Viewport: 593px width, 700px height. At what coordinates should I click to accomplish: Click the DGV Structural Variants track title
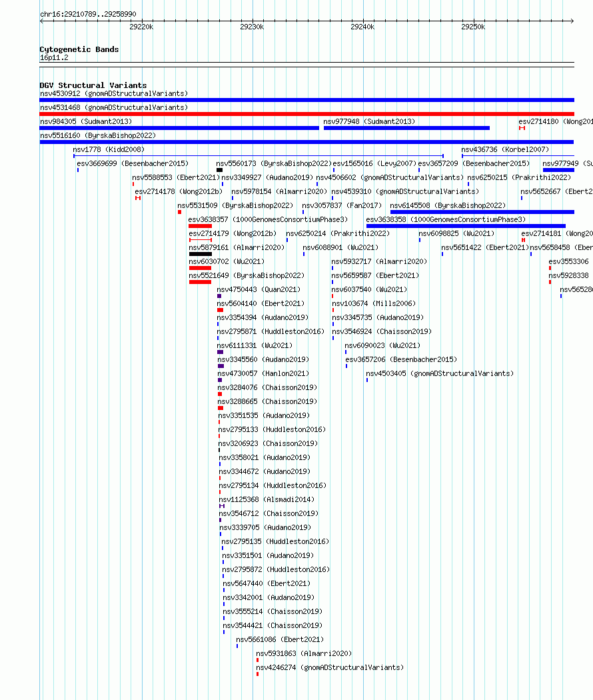(93, 85)
